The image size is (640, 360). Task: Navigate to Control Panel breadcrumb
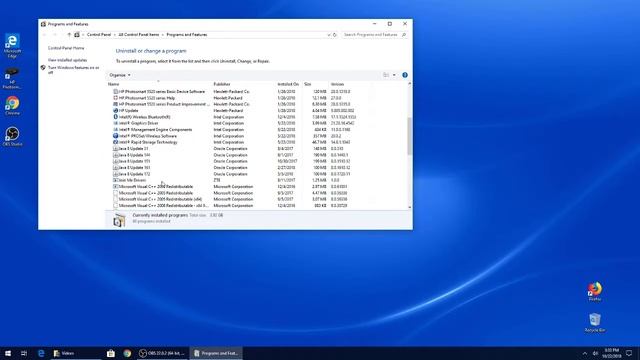(x=99, y=35)
